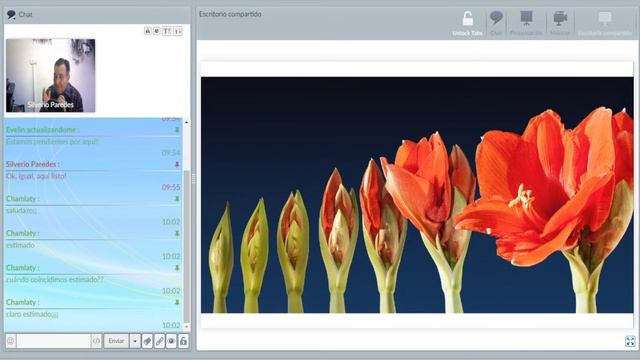Toggle the eye visibility icon in chat toolbar
The width and height of the screenshot is (640, 360).
point(171,341)
